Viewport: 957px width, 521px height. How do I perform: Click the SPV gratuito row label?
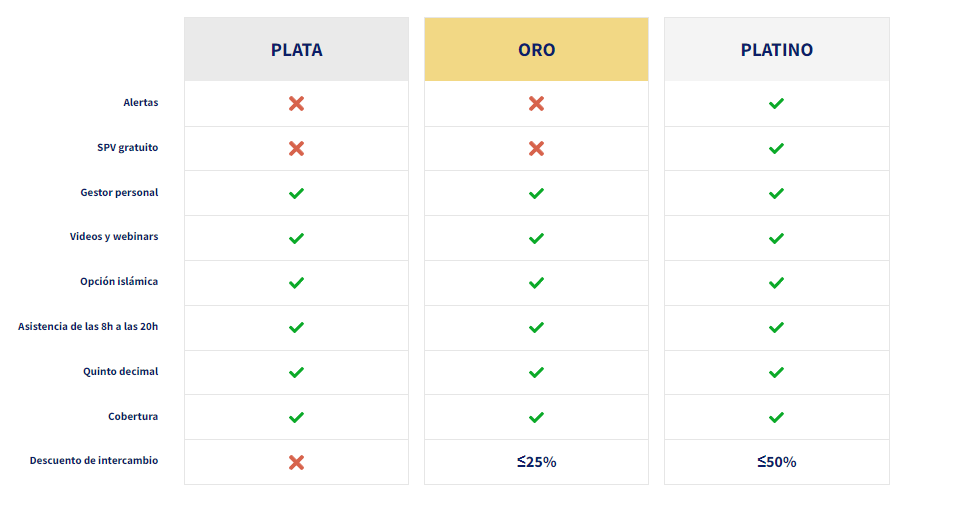point(128,148)
